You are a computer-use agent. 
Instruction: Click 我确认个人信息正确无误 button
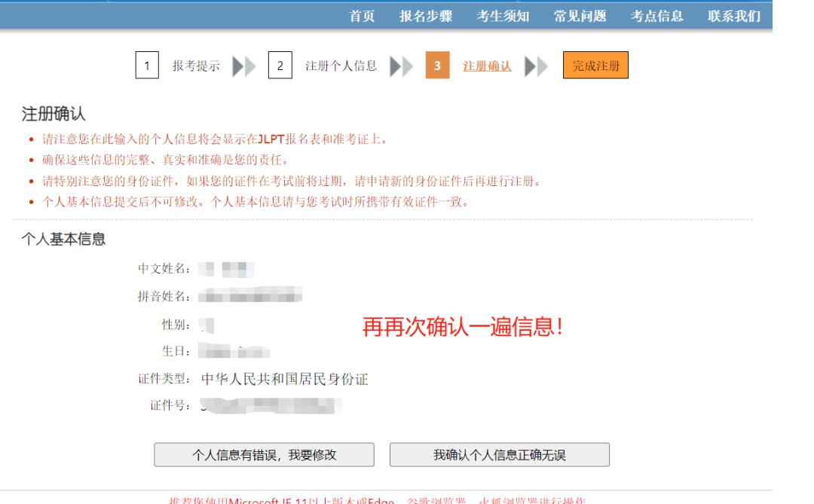point(500,455)
